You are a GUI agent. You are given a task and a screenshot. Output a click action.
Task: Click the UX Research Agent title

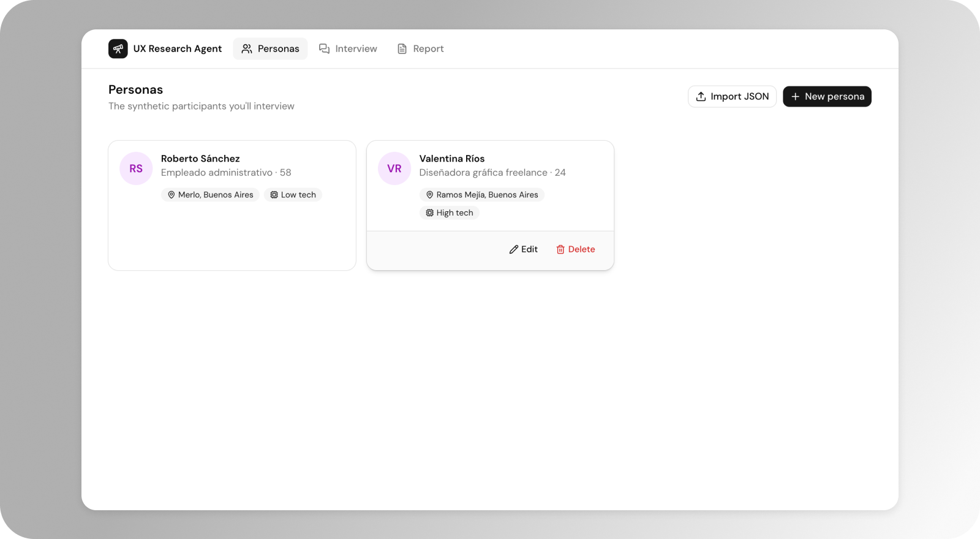pyautogui.click(x=178, y=48)
